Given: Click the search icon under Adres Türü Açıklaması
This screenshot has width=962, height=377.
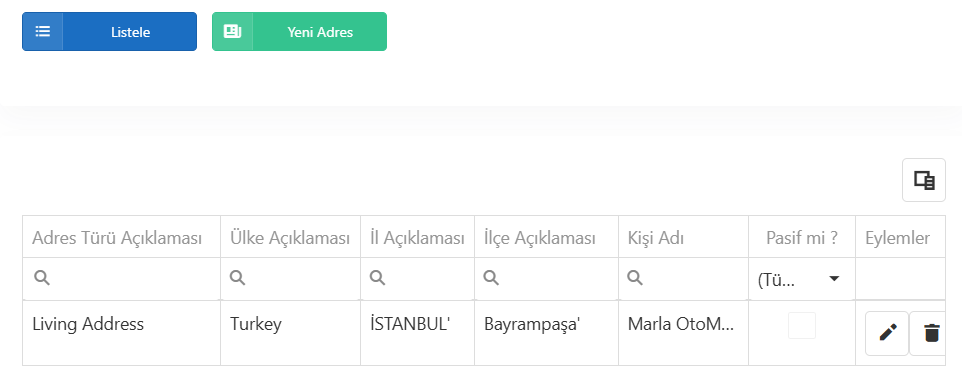Looking at the screenshot, I should pyautogui.click(x=42, y=278).
